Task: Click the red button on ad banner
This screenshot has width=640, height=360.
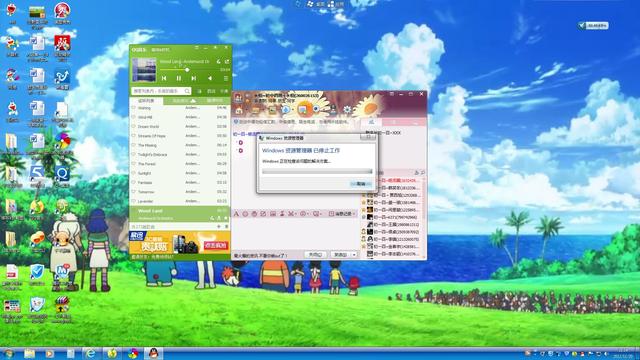Action: pos(216,245)
